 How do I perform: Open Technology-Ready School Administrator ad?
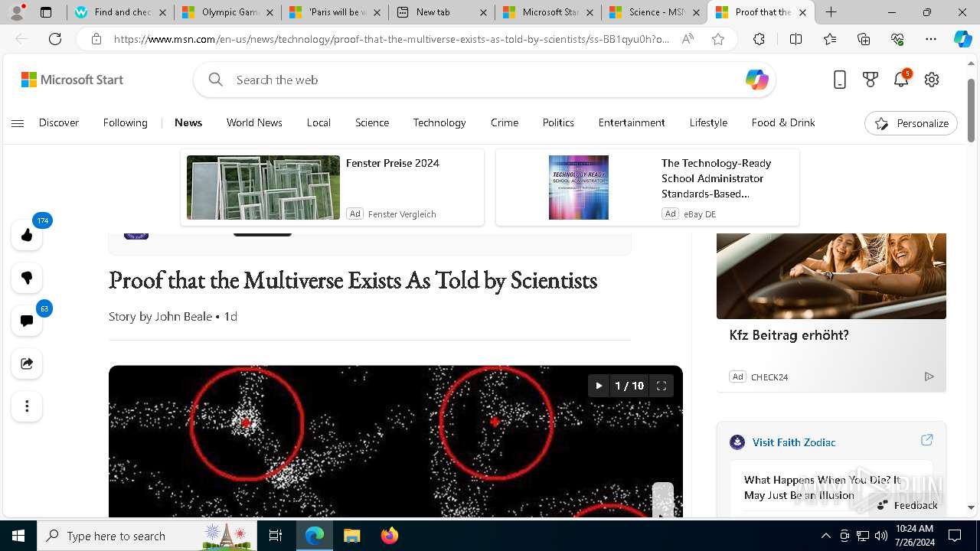click(x=716, y=178)
